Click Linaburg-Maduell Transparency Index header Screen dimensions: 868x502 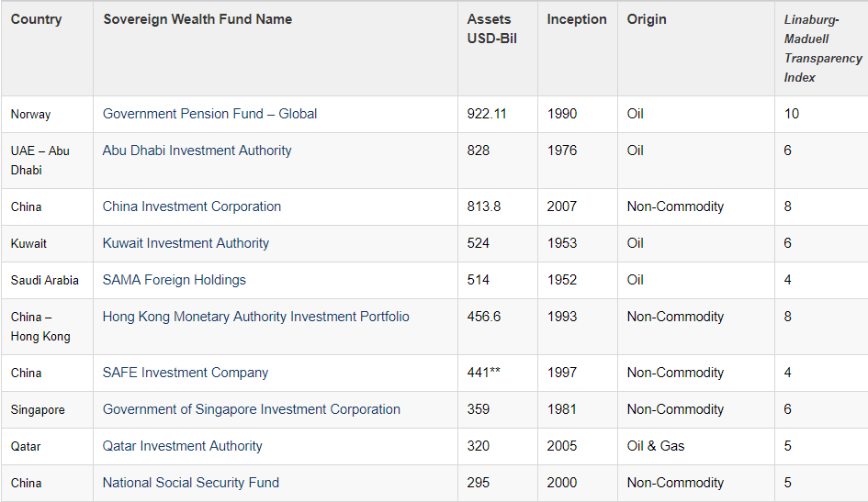(x=823, y=49)
